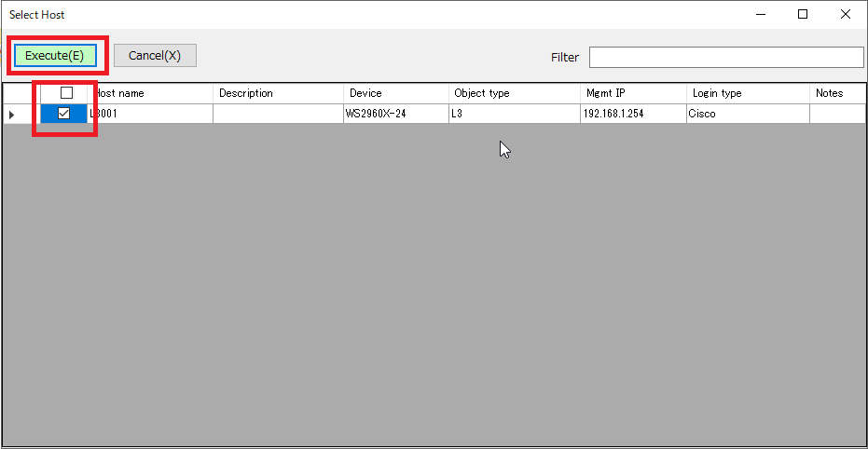Image resolution: width=868 pixels, height=449 pixels.
Task: Click the Notes column header
Action: [835, 93]
